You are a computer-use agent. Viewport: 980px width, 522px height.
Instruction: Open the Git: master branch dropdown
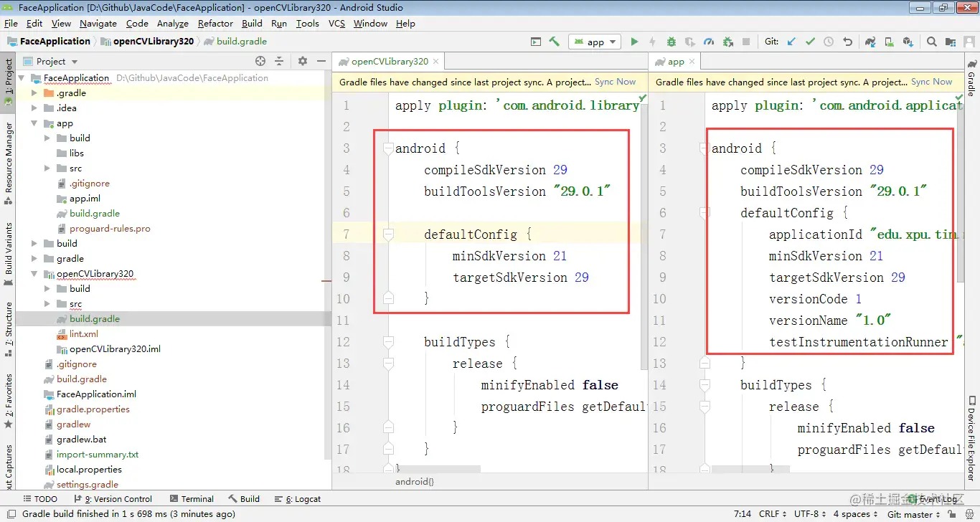914,513
